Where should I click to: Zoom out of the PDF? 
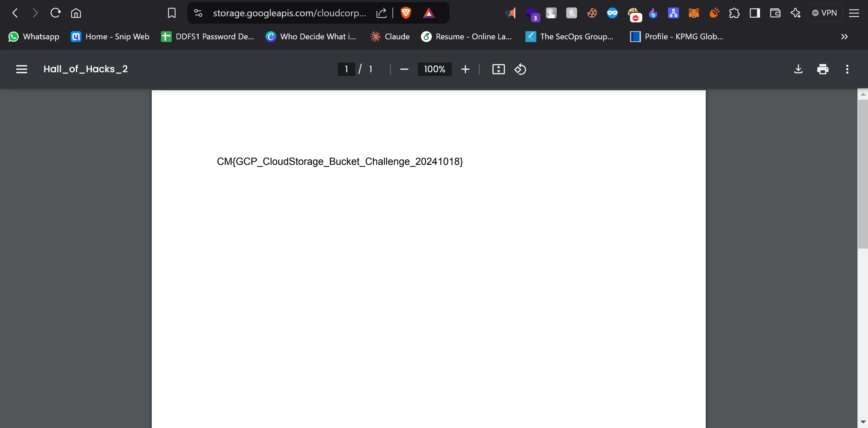[404, 69]
